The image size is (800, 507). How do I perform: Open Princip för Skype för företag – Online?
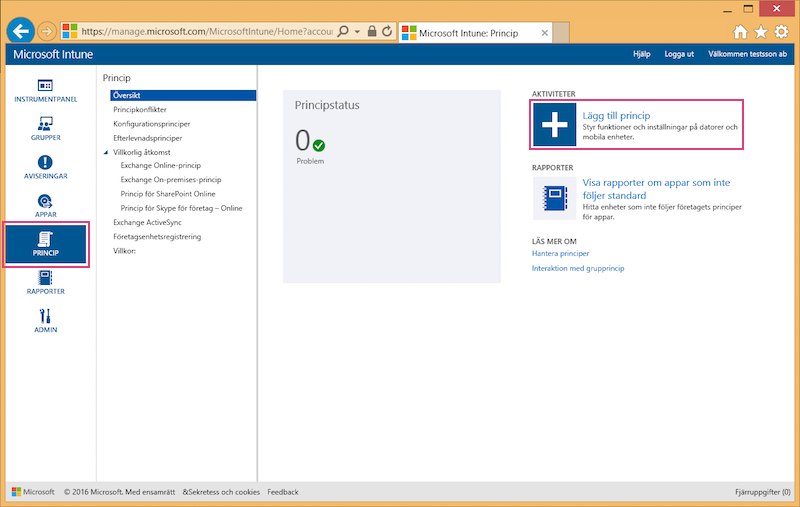pos(181,209)
